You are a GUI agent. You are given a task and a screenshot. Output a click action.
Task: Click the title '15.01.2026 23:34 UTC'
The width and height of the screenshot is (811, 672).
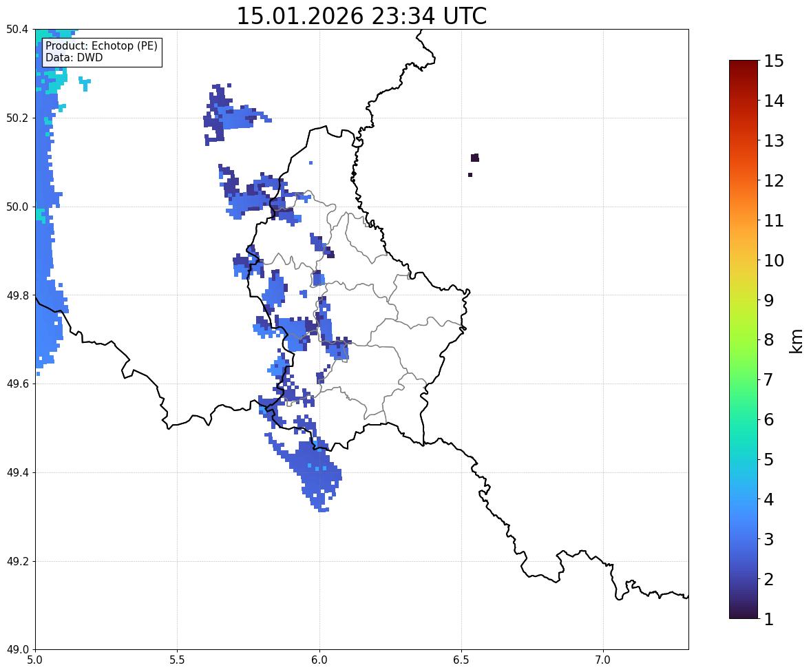click(361, 16)
